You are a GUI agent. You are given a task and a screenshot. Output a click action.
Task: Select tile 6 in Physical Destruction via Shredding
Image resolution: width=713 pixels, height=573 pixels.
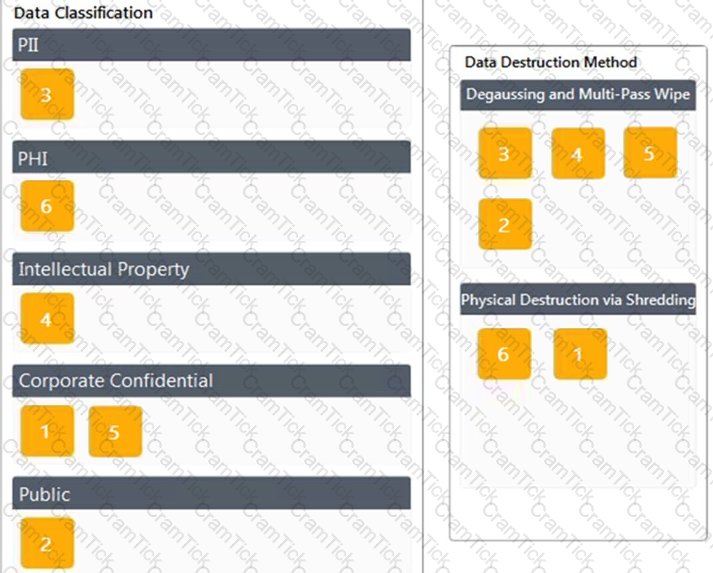504,353
